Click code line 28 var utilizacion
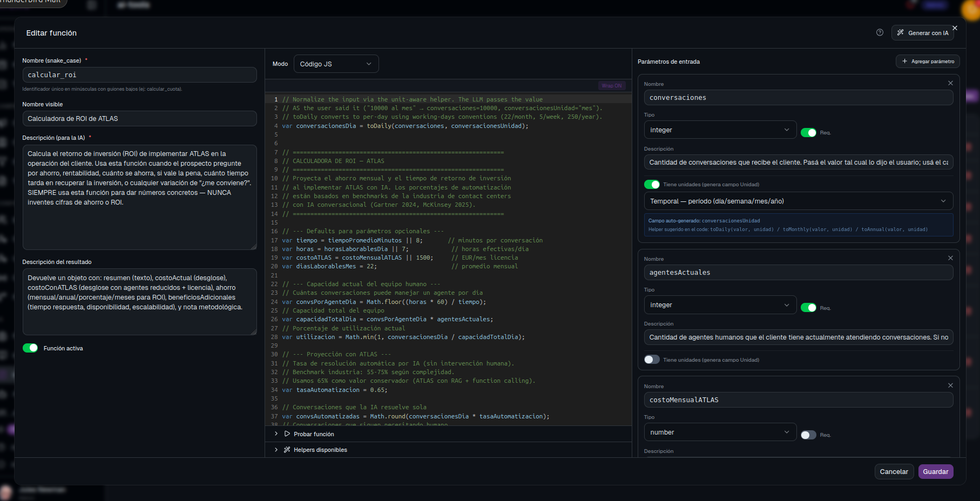This screenshot has height=501, width=980. [x=403, y=337]
